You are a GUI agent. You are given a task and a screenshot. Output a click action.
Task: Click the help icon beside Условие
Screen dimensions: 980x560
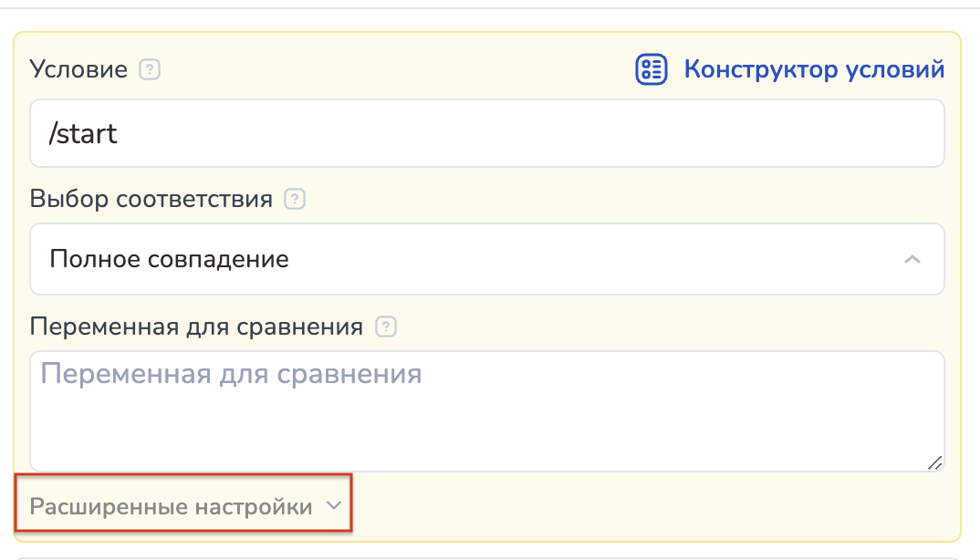(150, 70)
